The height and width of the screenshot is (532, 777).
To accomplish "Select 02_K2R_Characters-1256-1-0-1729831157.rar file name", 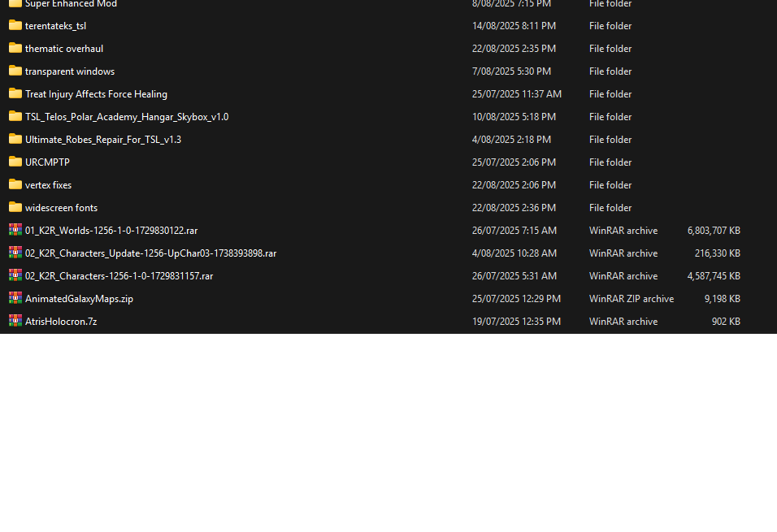I will pyautogui.click(x=119, y=276).
